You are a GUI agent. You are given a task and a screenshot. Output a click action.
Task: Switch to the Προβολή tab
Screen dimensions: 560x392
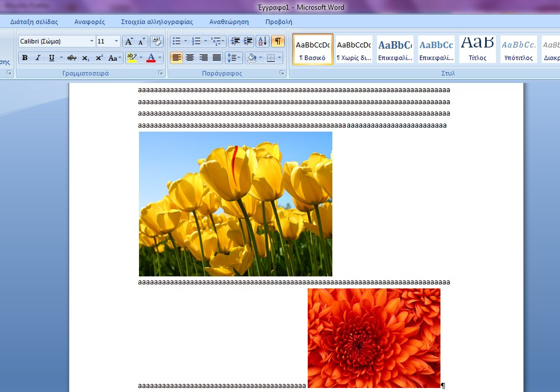click(x=279, y=22)
